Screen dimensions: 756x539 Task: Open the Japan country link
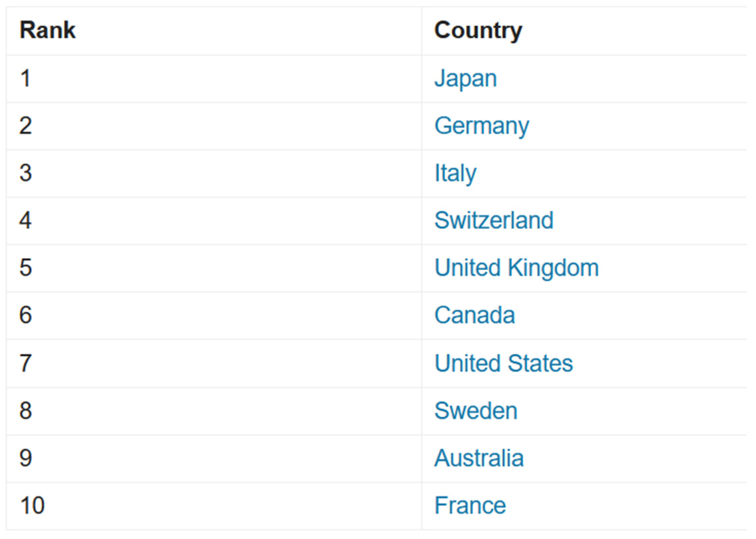pos(465,78)
